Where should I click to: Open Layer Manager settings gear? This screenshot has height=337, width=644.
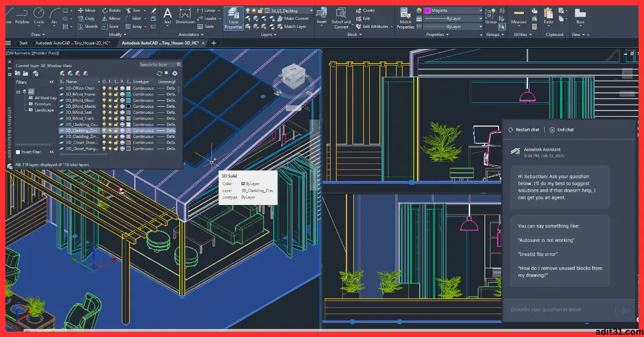(174, 73)
